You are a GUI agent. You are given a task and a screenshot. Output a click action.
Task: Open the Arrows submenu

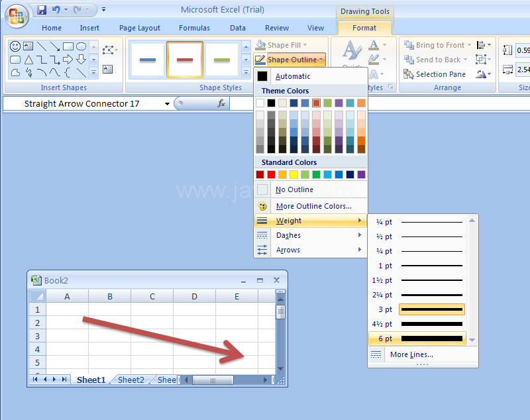click(x=311, y=250)
